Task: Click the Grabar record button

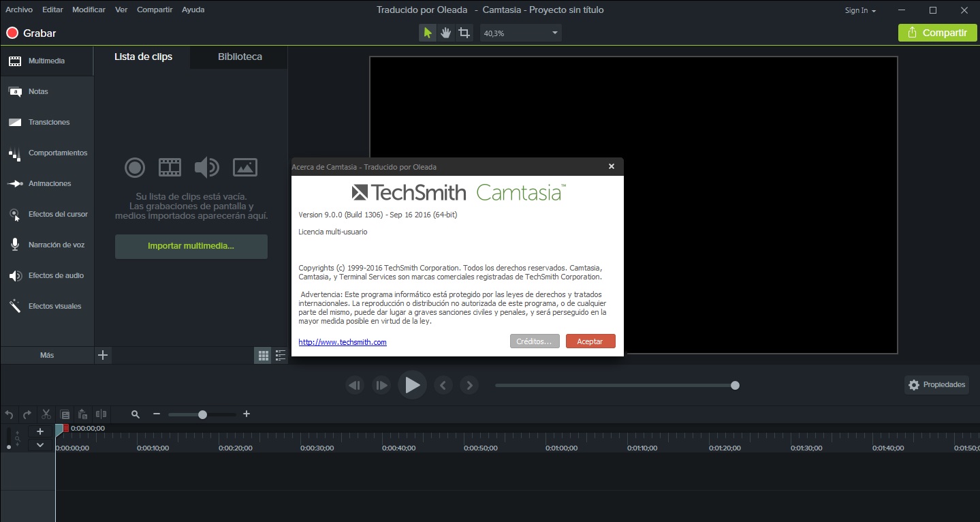Action: 31,33
